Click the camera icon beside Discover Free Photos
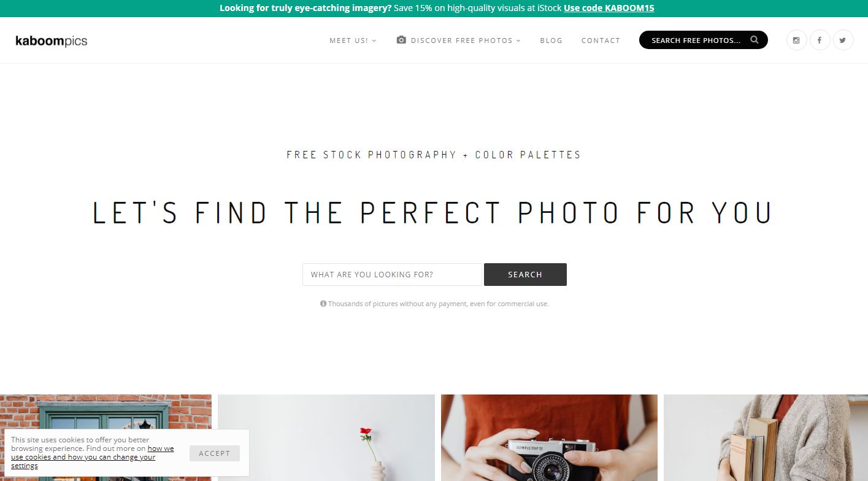 click(x=401, y=40)
